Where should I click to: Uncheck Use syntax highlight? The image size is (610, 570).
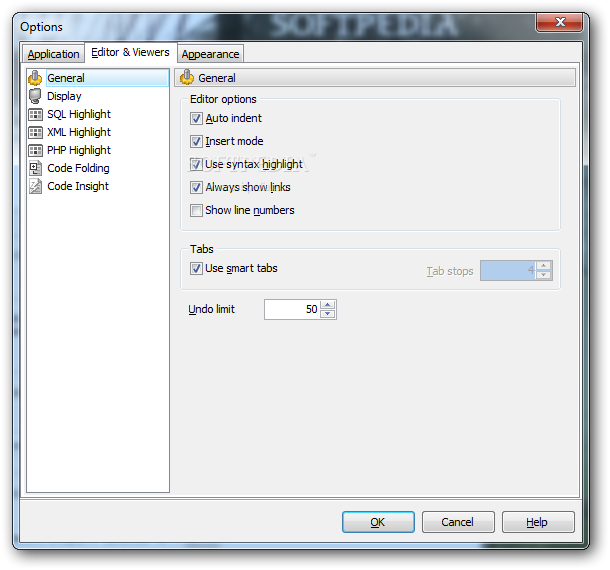(196, 164)
